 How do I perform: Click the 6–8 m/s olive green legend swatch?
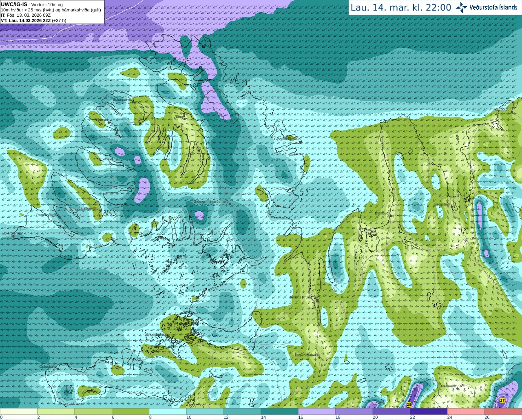[x=130, y=411]
